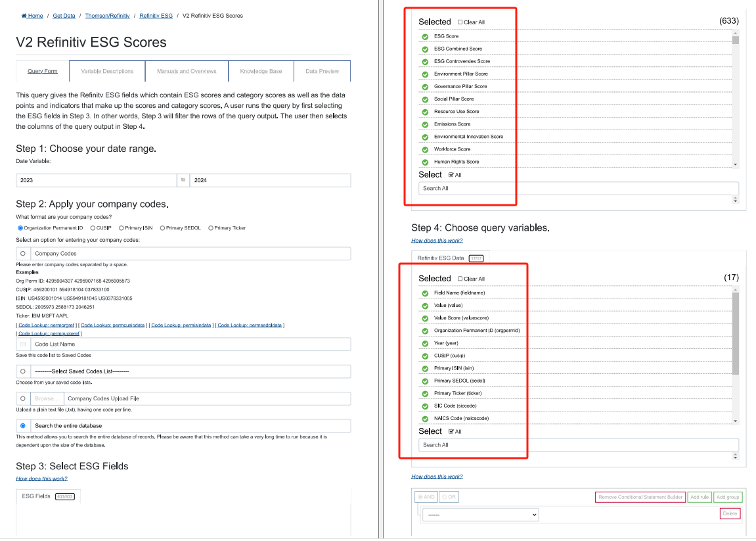756x541 pixels.
Task: Select the Organization Permanent ID radio button
Action: (20, 228)
